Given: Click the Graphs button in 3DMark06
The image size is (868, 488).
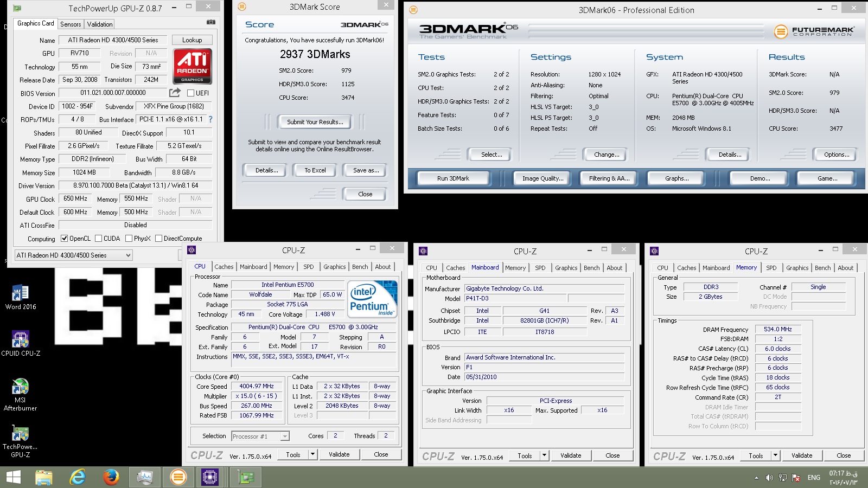Looking at the screenshot, I should point(676,178).
